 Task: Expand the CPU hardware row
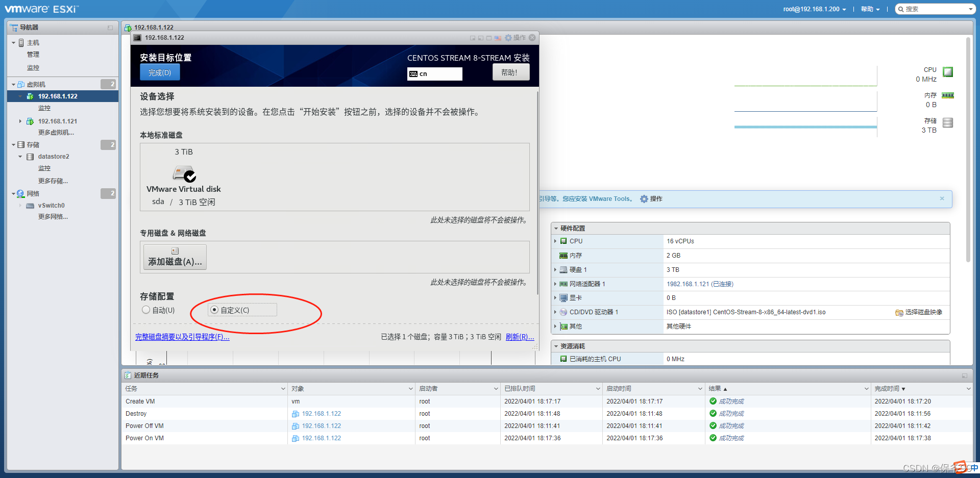(555, 241)
